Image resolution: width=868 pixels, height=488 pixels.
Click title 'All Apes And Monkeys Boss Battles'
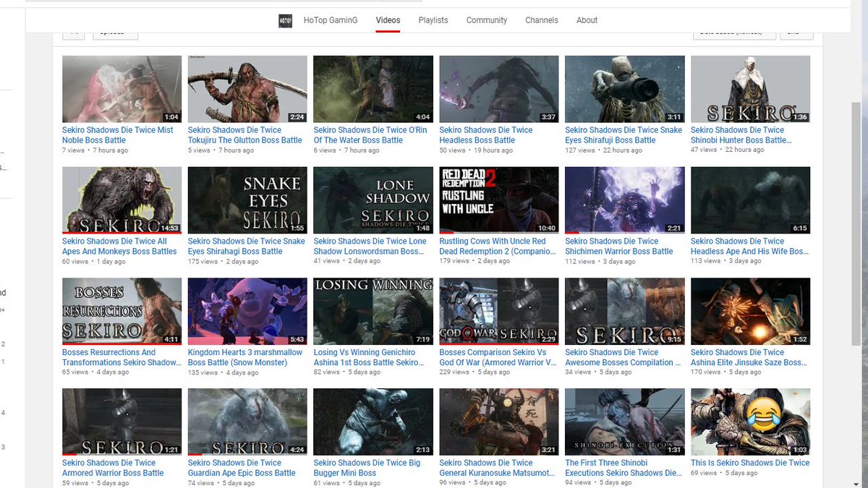[119, 247]
